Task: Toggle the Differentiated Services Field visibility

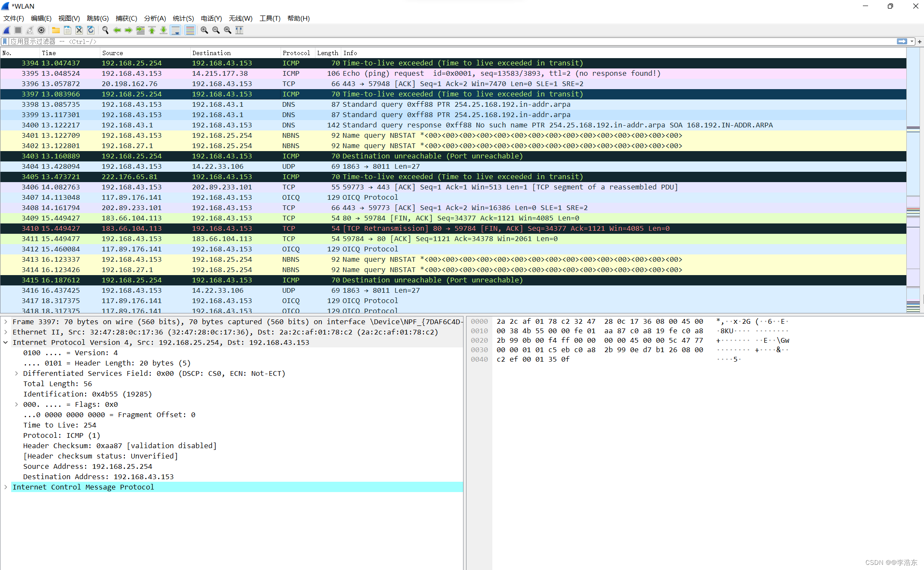Action: (17, 373)
